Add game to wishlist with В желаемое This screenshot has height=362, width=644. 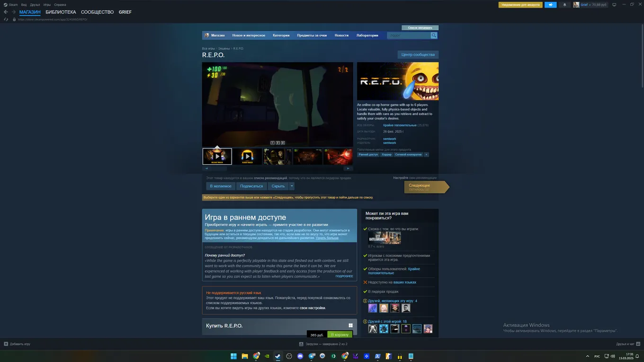pos(221,186)
